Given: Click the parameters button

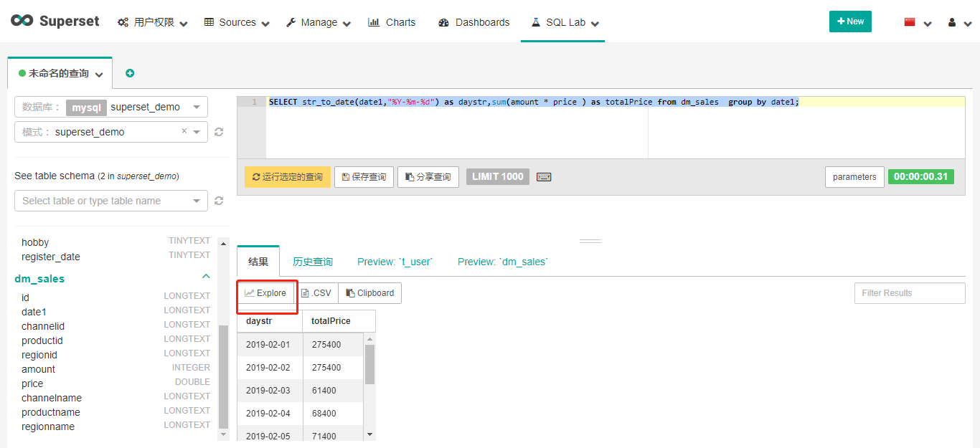Looking at the screenshot, I should point(854,176).
